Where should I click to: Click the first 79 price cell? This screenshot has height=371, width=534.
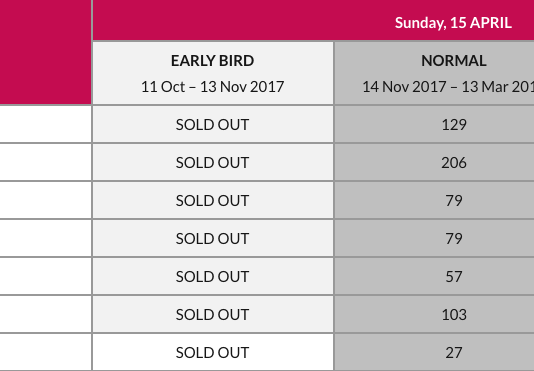coord(434,200)
